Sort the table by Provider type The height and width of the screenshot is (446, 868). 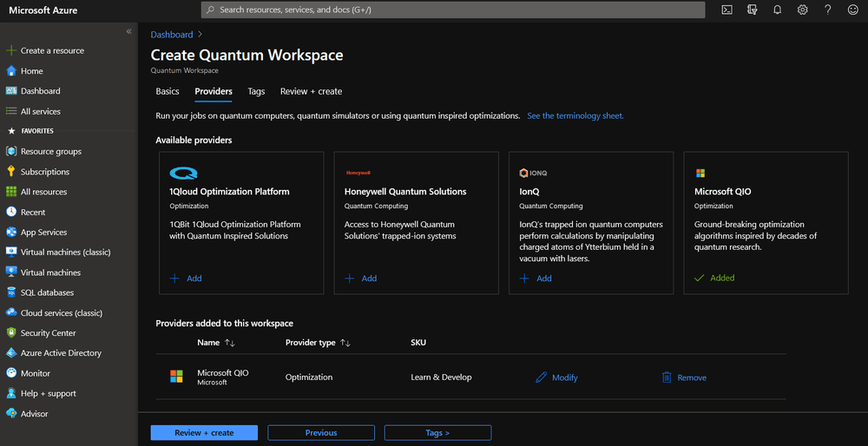319,343
